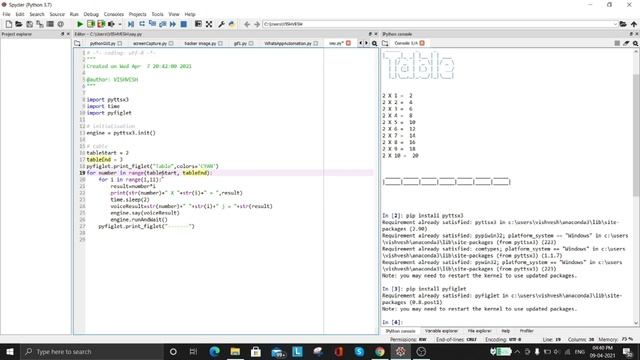Switch to Variable explorer tab

[x=441, y=331]
